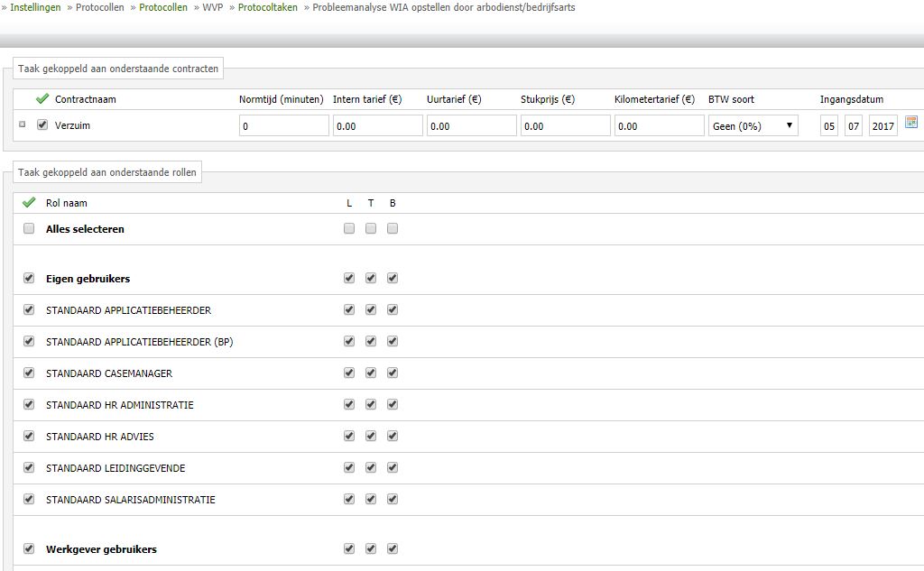Viewport: 924px width, 571px height.
Task: Uncheck T for STANDAARD HR ADMINISTRATIE
Action: 371,404
